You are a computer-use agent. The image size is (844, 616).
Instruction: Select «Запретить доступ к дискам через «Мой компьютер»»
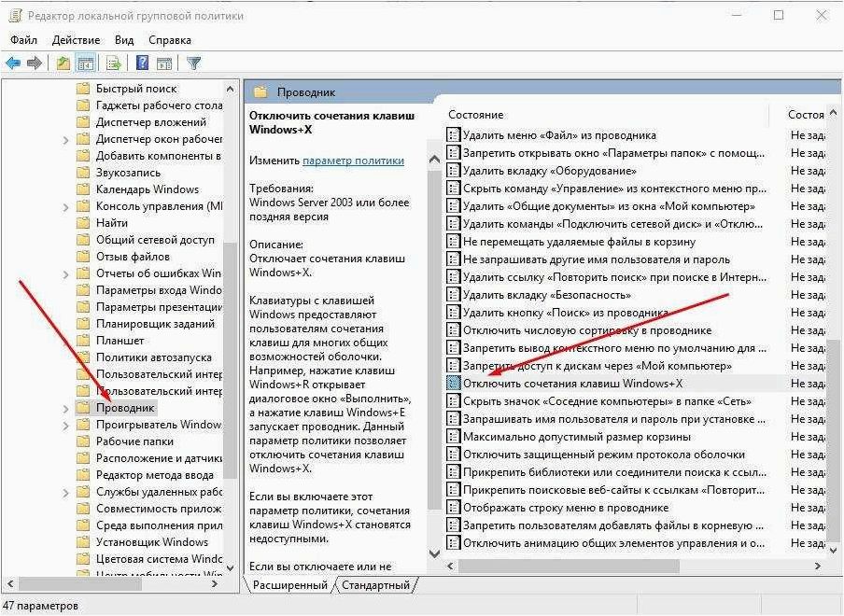pos(598,366)
